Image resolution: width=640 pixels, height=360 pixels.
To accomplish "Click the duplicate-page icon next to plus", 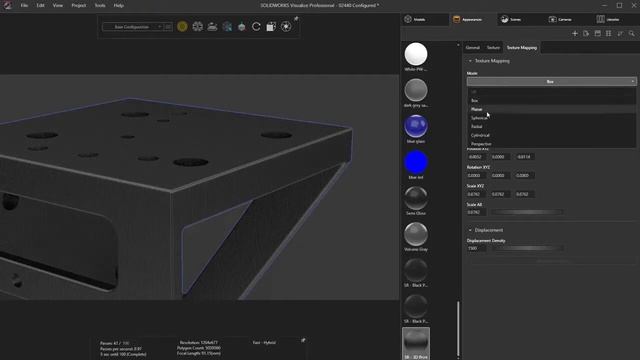I will (586, 33).
